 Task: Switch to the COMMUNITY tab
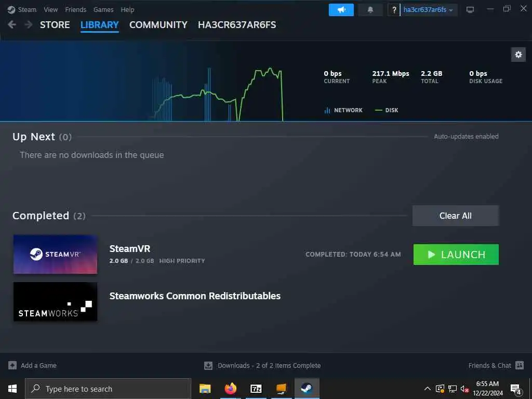tap(158, 25)
